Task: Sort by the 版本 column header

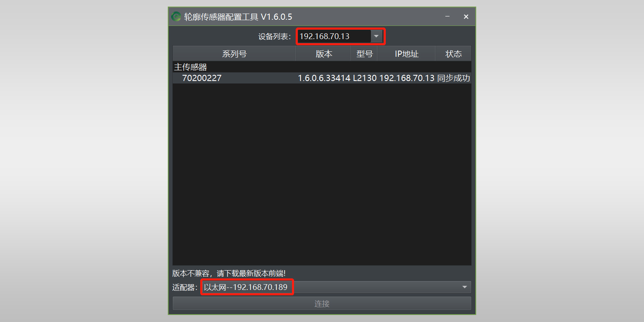Action: (324, 54)
